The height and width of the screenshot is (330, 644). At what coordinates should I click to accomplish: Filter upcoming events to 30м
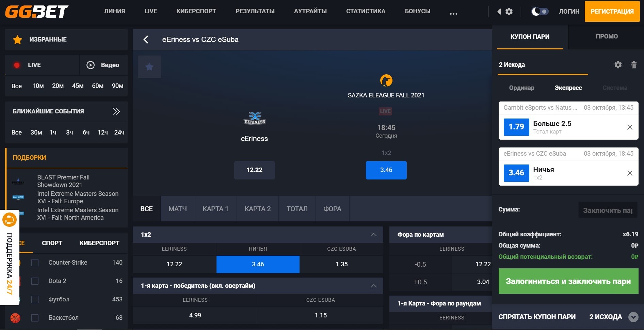click(36, 132)
